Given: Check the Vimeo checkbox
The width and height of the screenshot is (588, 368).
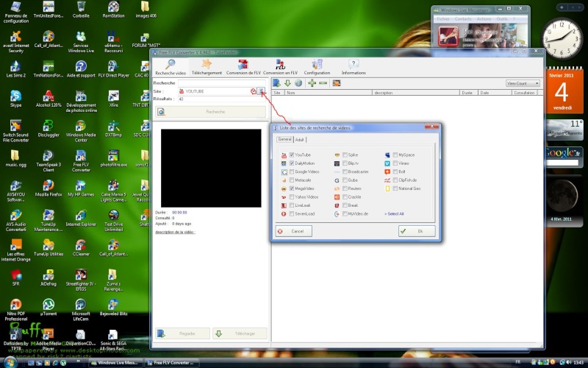Looking at the screenshot, I should [395, 163].
